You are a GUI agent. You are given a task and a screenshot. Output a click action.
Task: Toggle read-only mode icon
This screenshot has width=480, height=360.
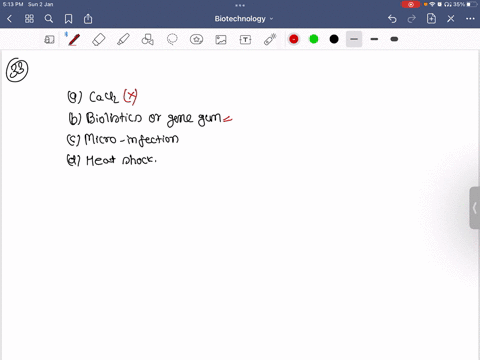click(49, 40)
